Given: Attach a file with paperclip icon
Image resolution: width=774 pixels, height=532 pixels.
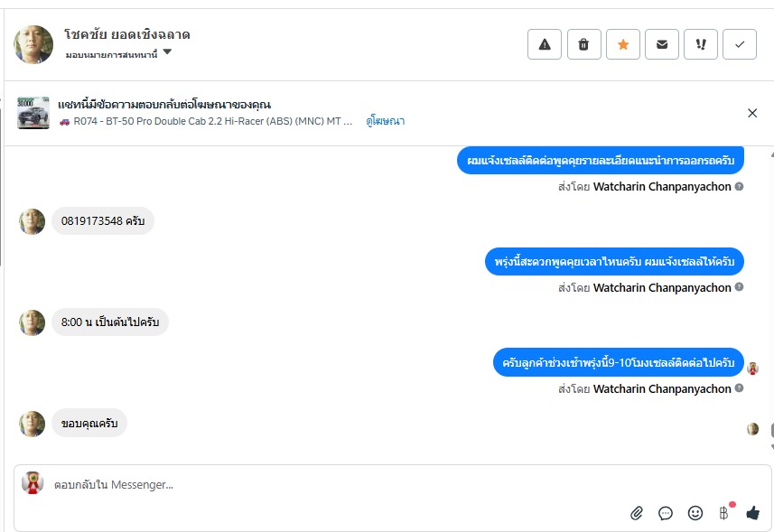Looking at the screenshot, I should coord(637,513).
